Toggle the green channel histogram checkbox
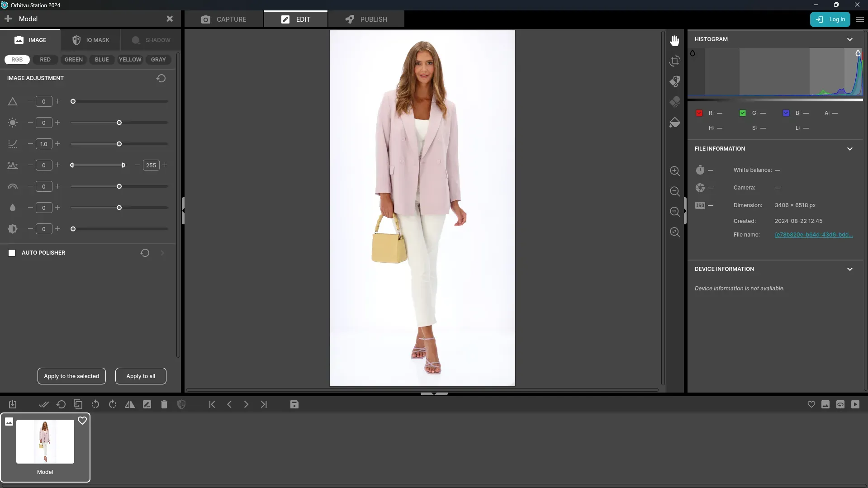This screenshot has height=488, width=868. pyautogui.click(x=743, y=113)
